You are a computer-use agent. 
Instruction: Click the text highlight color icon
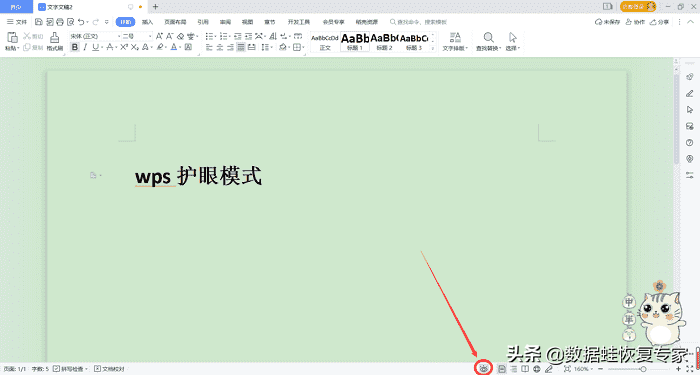[160, 47]
